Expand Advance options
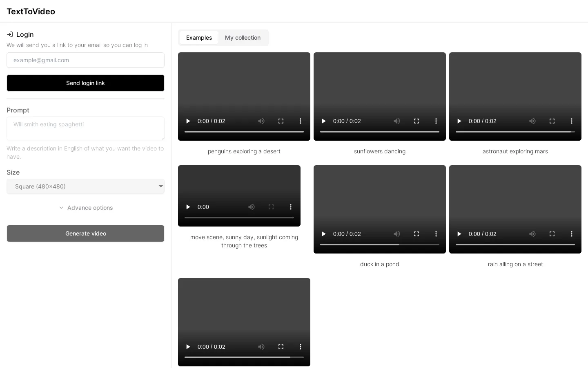The image size is (588, 368). (x=85, y=208)
